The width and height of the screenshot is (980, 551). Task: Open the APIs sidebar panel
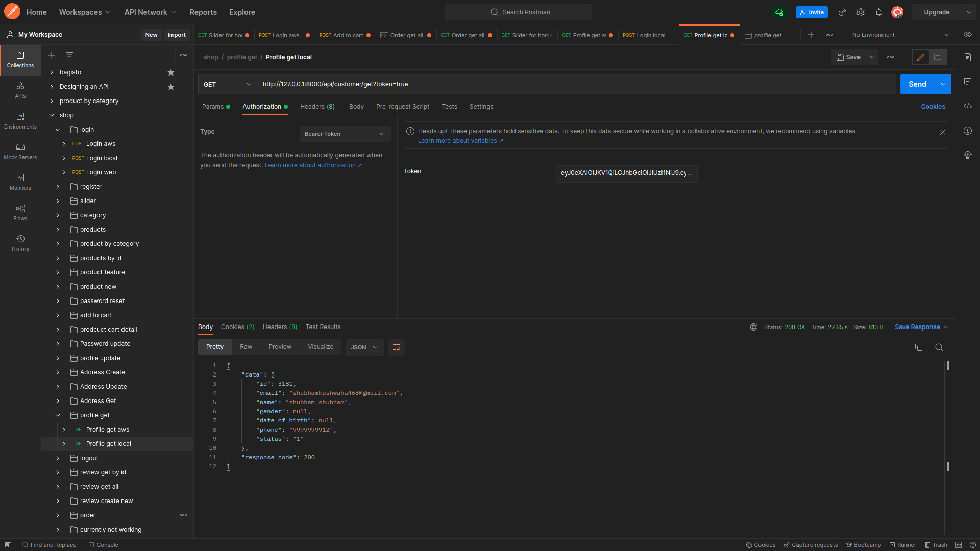[20, 90]
